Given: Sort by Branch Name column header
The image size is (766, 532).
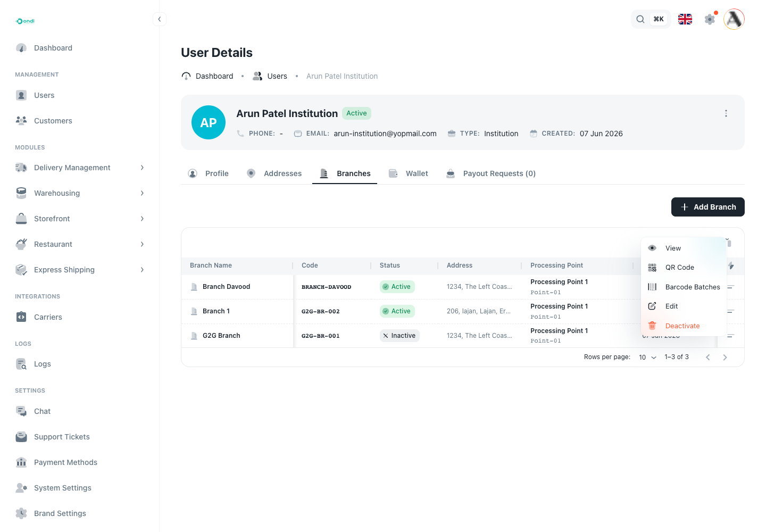Looking at the screenshot, I should click(x=211, y=265).
